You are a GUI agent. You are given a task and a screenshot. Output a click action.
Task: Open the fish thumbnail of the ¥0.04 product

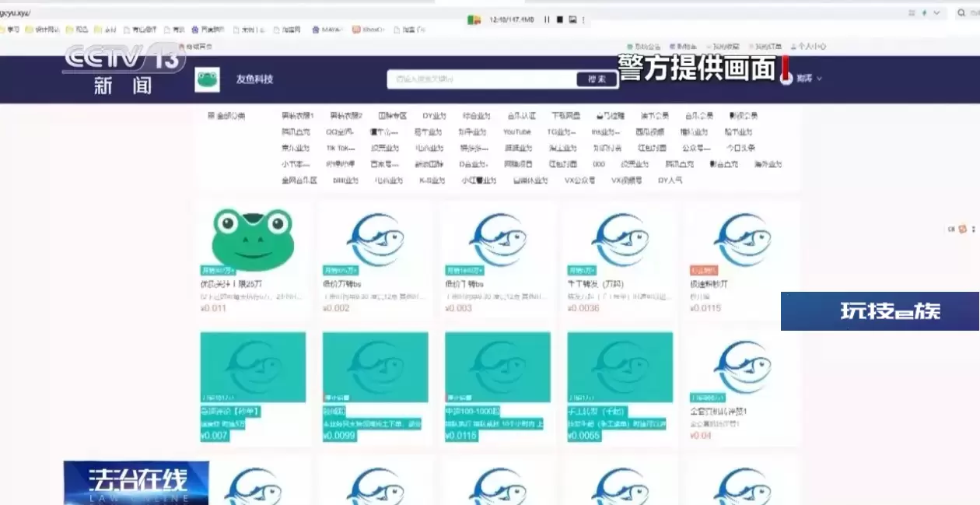pos(742,367)
